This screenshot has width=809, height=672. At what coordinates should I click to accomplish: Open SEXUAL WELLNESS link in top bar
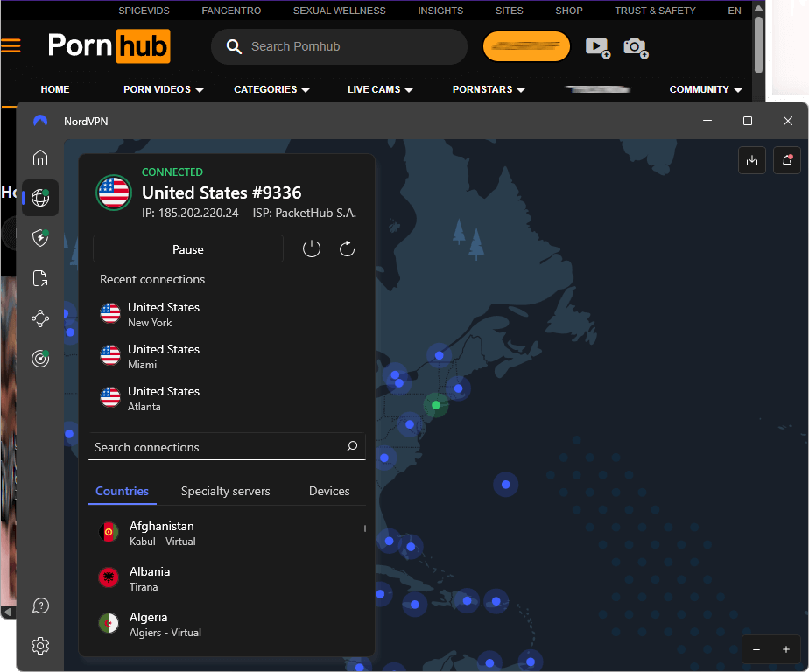(339, 10)
